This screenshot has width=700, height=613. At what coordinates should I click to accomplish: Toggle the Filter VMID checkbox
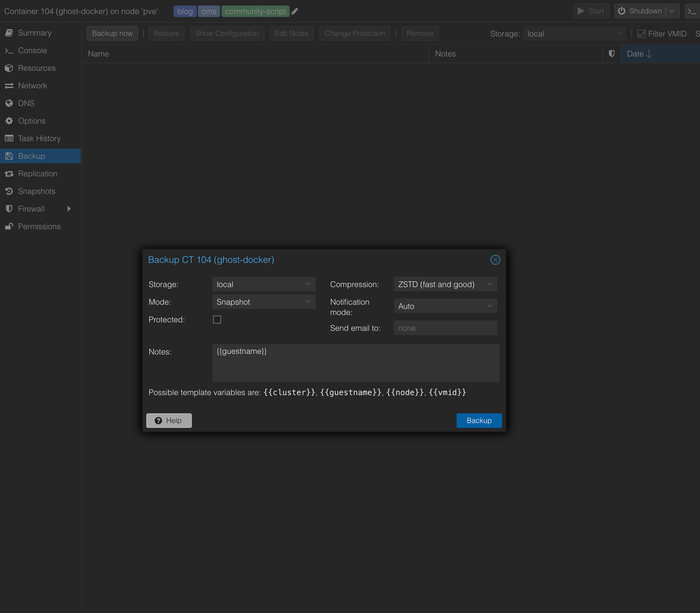click(641, 34)
